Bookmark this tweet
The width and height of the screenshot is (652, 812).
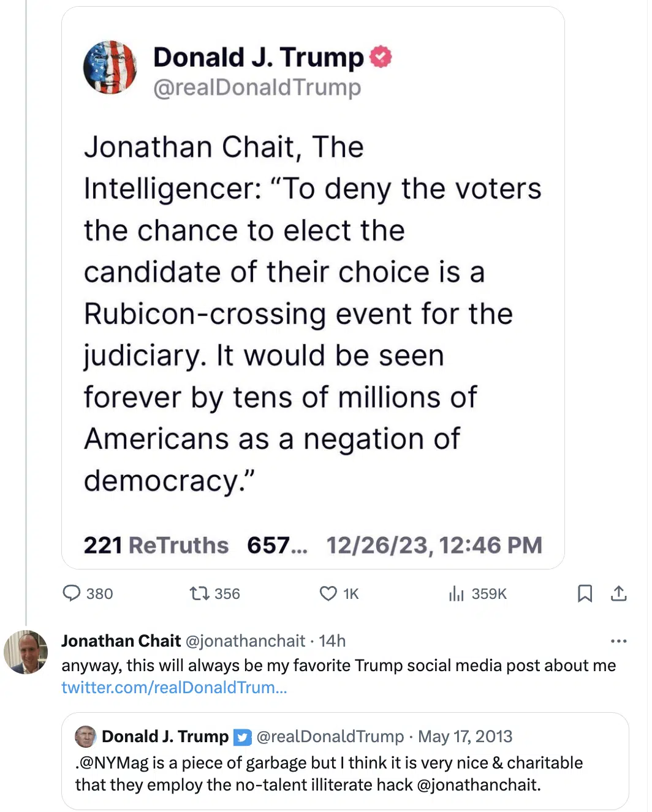pyautogui.click(x=585, y=593)
